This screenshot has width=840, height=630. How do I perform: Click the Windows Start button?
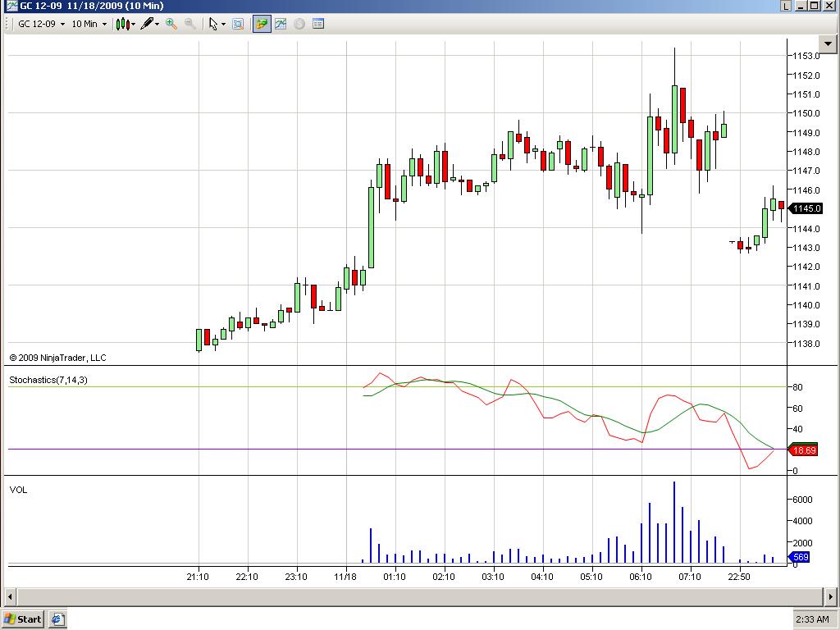(x=22, y=619)
